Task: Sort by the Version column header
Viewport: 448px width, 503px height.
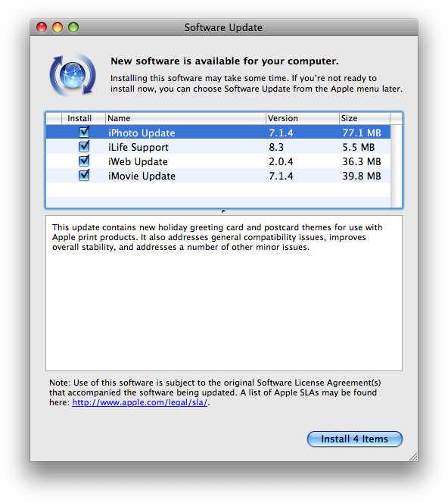Action: point(302,118)
